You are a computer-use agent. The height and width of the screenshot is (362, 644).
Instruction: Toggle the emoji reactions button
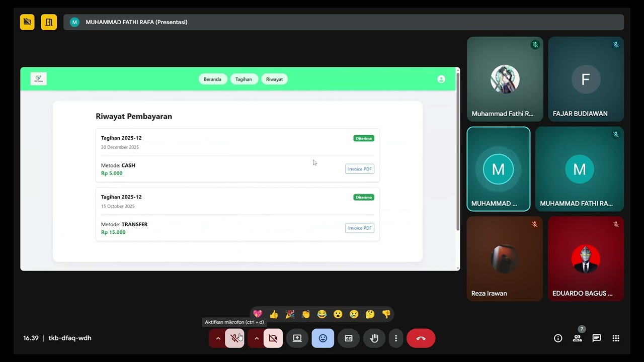pyautogui.click(x=323, y=338)
